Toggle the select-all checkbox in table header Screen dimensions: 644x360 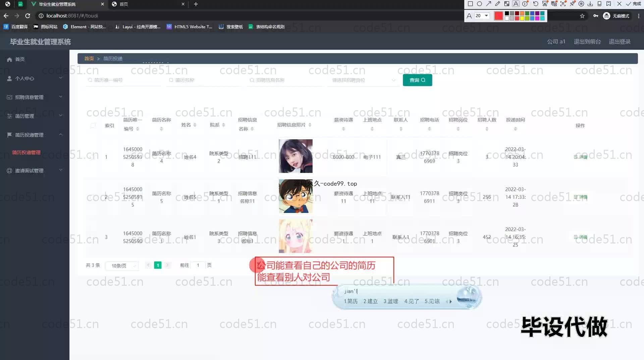pyautogui.click(x=93, y=125)
